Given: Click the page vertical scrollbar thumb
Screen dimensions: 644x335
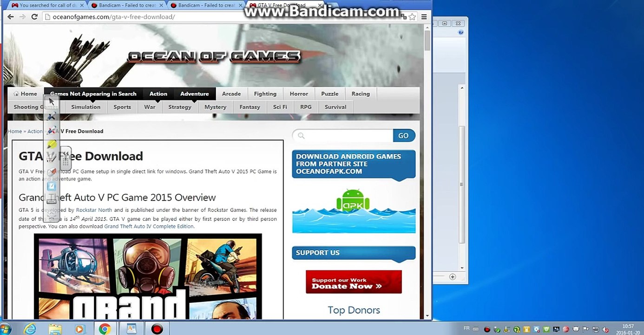Looking at the screenshot, I should [x=427, y=41].
